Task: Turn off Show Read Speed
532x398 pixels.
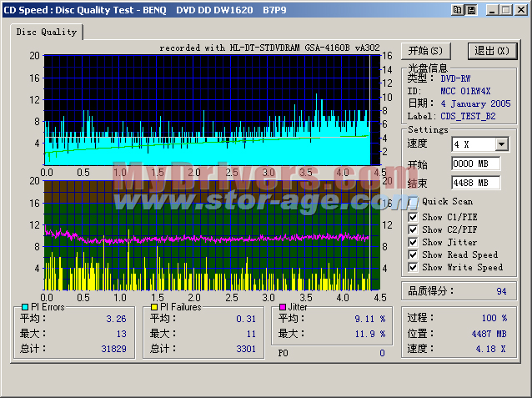Action: pos(414,254)
